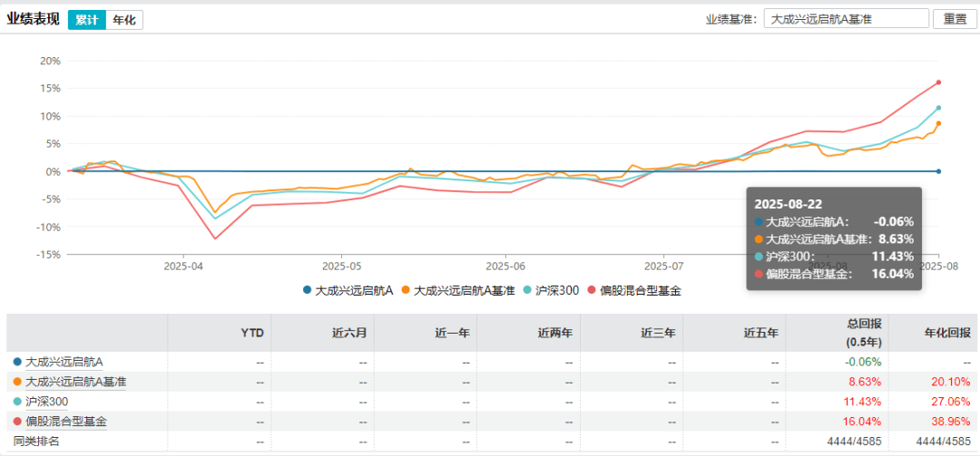Hide 偏股混合型基金 series via chart legend
Viewport: 980px width, 456px height.
point(635,291)
